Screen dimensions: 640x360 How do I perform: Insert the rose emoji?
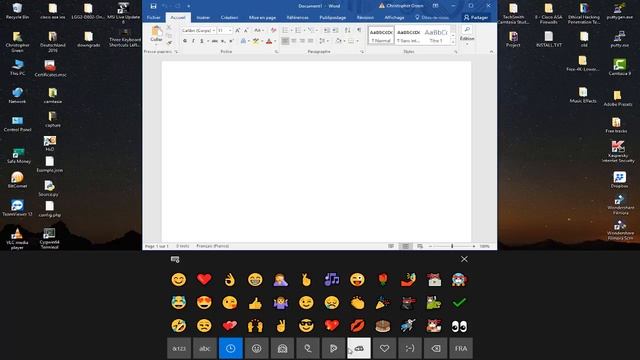pyautogui.click(x=382, y=280)
